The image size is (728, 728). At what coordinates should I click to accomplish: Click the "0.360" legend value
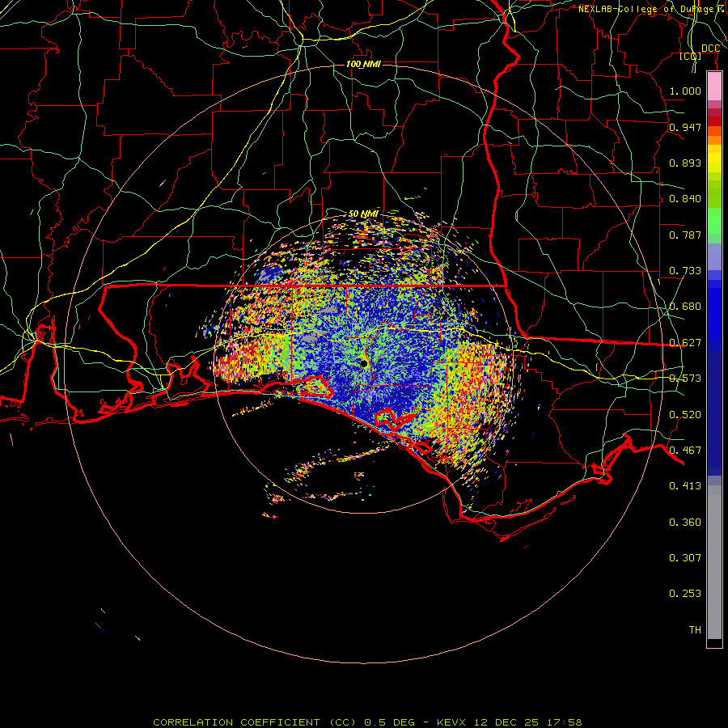point(685,523)
